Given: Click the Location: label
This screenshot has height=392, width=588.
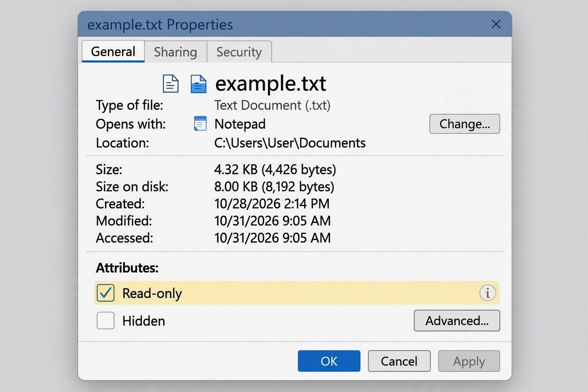Looking at the screenshot, I should 122,143.
